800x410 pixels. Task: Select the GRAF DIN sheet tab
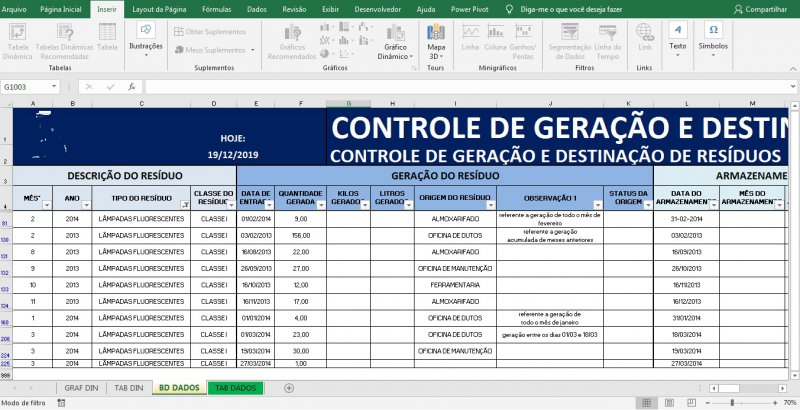[x=81, y=387]
